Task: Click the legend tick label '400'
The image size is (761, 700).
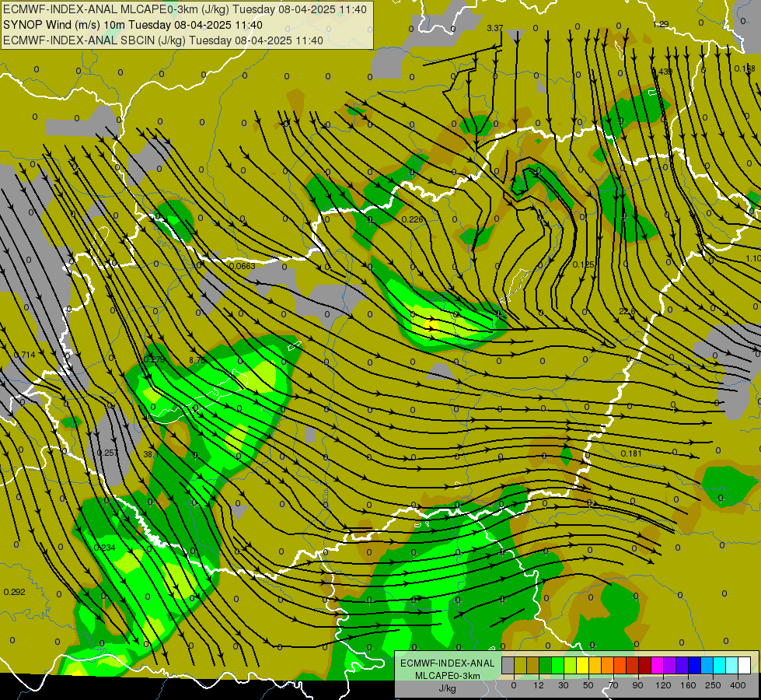Action: pos(738,685)
